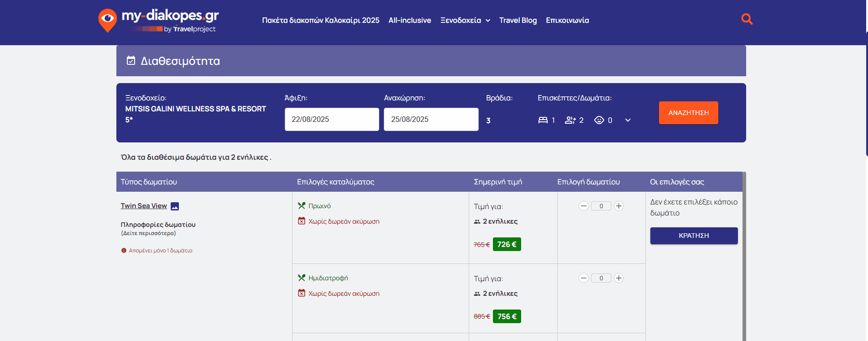The width and height of the screenshot is (868, 341).
Task: Click the room table vertical scrollbar
Action: (744, 256)
